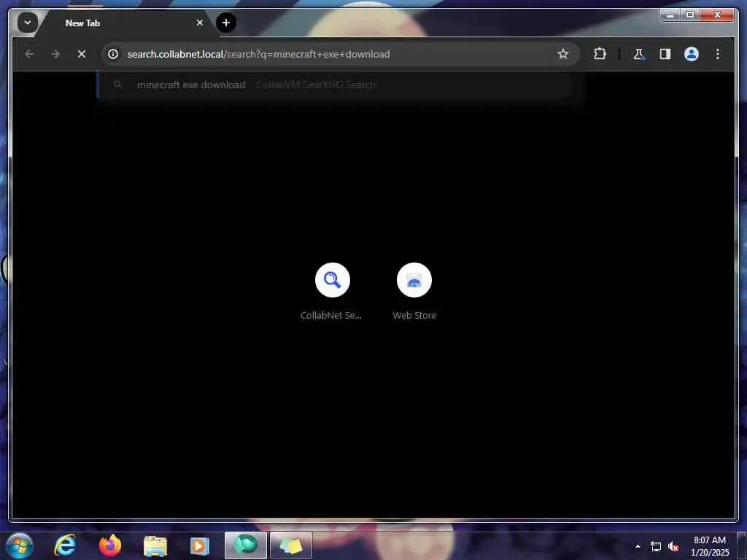The height and width of the screenshot is (560, 747).
Task: Open the Web Store shortcut icon
Action: tap(414, 280)
